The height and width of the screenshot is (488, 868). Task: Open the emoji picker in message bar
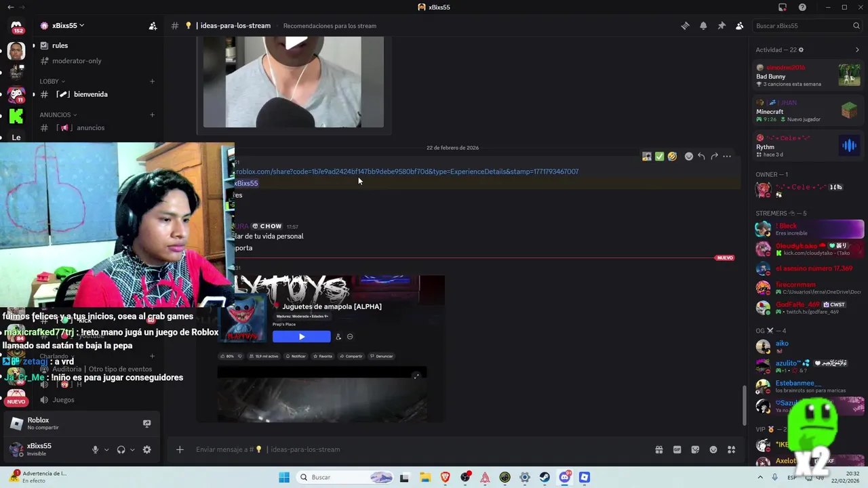click(713, 449)
